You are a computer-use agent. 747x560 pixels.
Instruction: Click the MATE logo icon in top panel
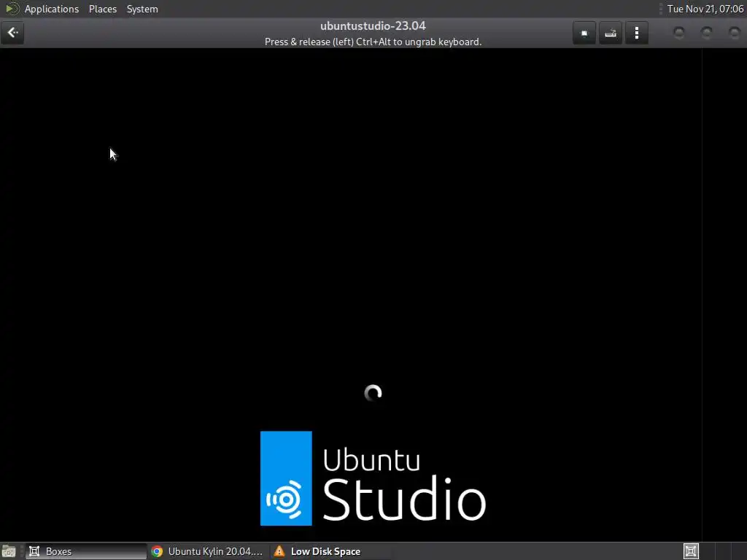click(12, 9)
